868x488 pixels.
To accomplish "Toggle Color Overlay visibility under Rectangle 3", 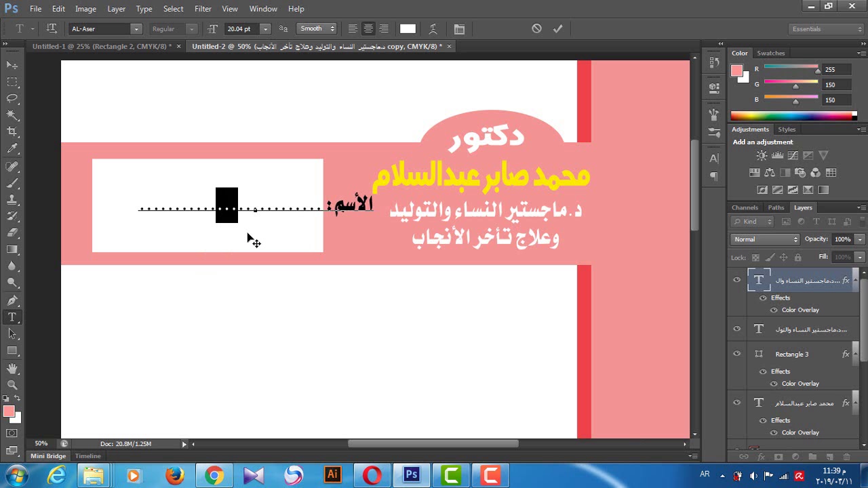I will point(774,384).
